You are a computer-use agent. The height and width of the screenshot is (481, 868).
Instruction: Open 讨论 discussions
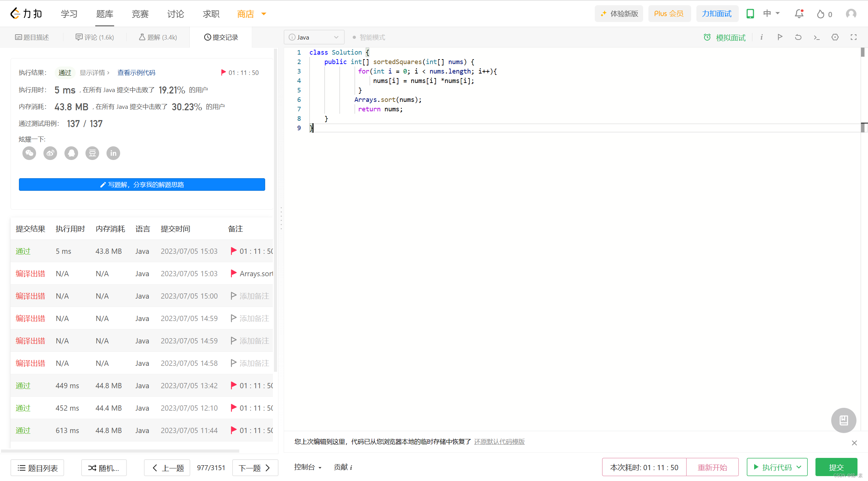(175, 14)
